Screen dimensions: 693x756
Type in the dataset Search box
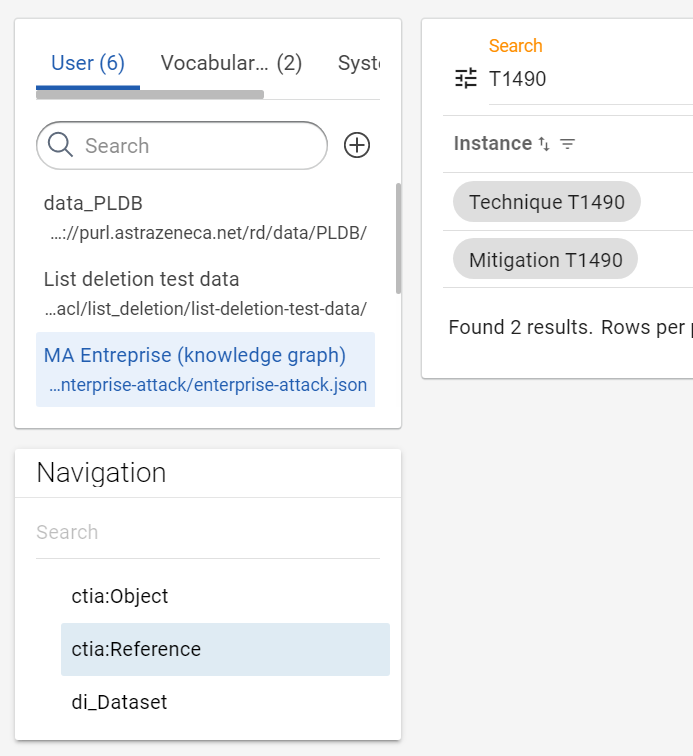[200, 146]
